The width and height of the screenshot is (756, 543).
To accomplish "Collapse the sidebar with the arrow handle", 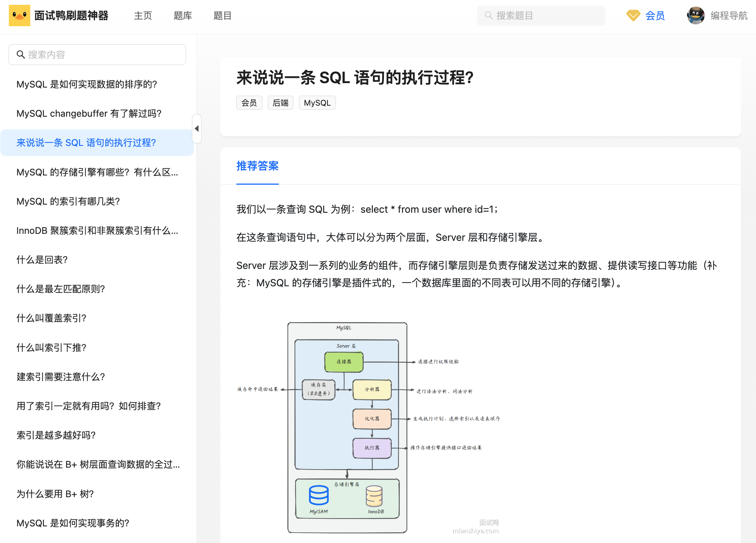I will point(197,129).
